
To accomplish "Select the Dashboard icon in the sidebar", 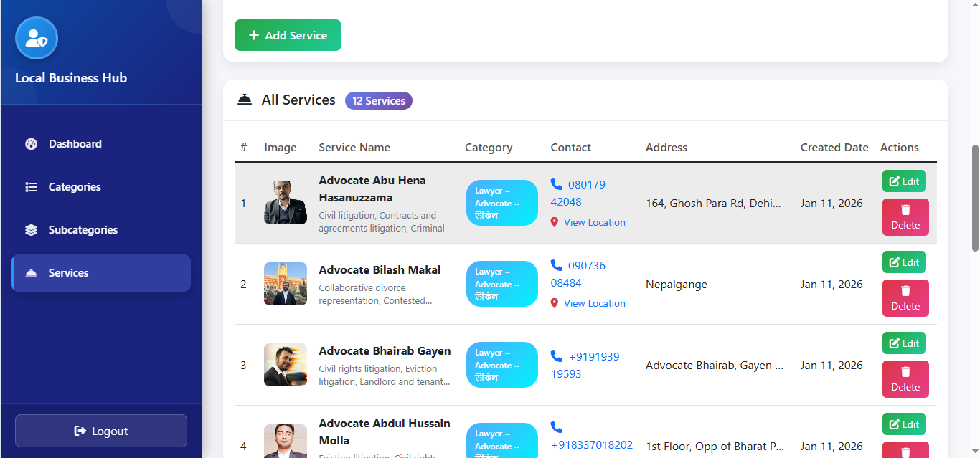I will point(31,143).
